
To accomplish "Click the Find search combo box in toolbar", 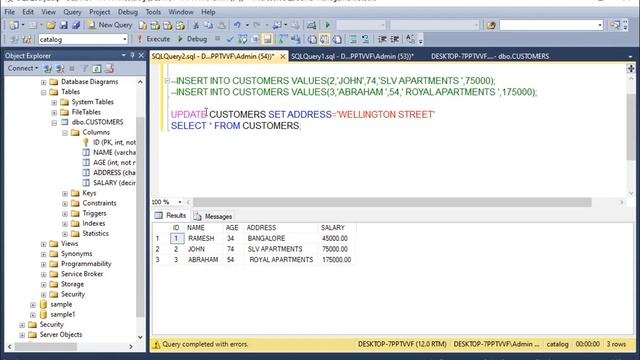I will tap(551, 25).
